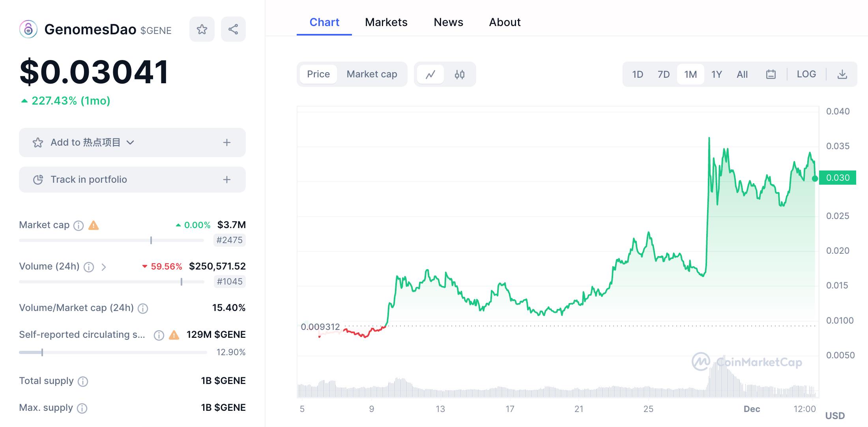Click the share icon for GenomesDao
The width and height of the screenshot is (868, 427).
(233, 29)
